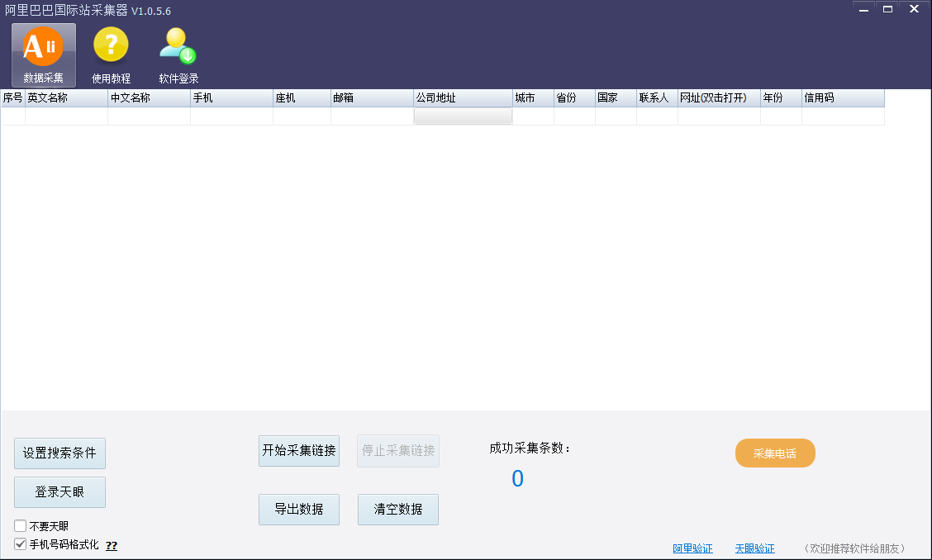
Task: Click the orange 采集电话 button
Action: click(x=775, y=453)
